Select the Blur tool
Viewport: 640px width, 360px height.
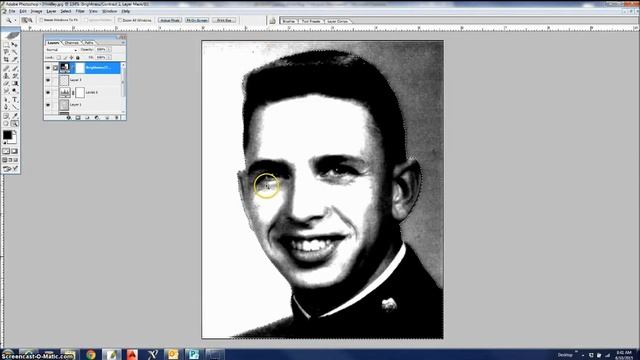click(x=6, y=91)
